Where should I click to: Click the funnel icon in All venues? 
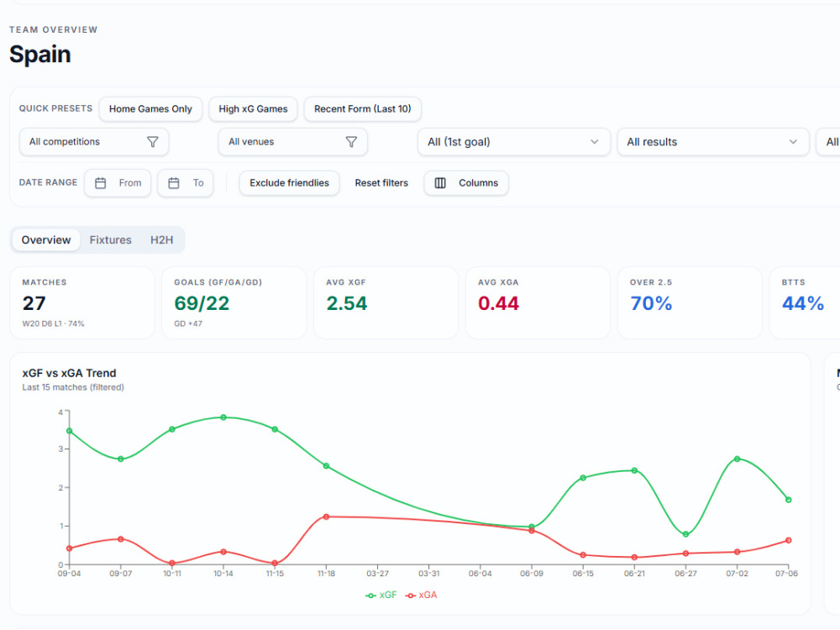pos(351,142)
